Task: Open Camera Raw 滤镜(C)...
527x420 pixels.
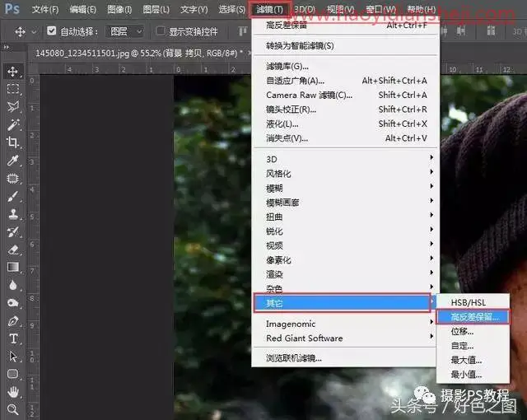Action: [x=344, y=95]
